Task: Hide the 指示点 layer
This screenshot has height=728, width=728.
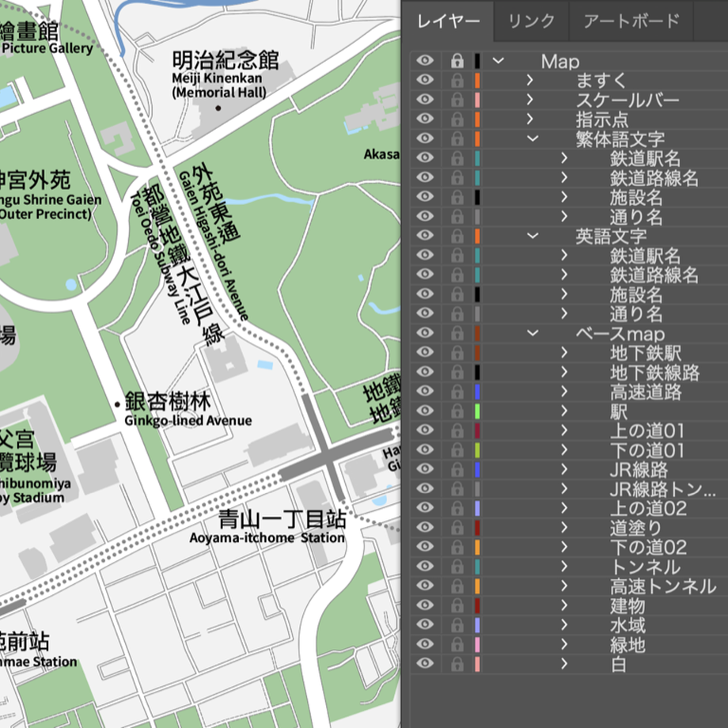Action: (425, 119)
